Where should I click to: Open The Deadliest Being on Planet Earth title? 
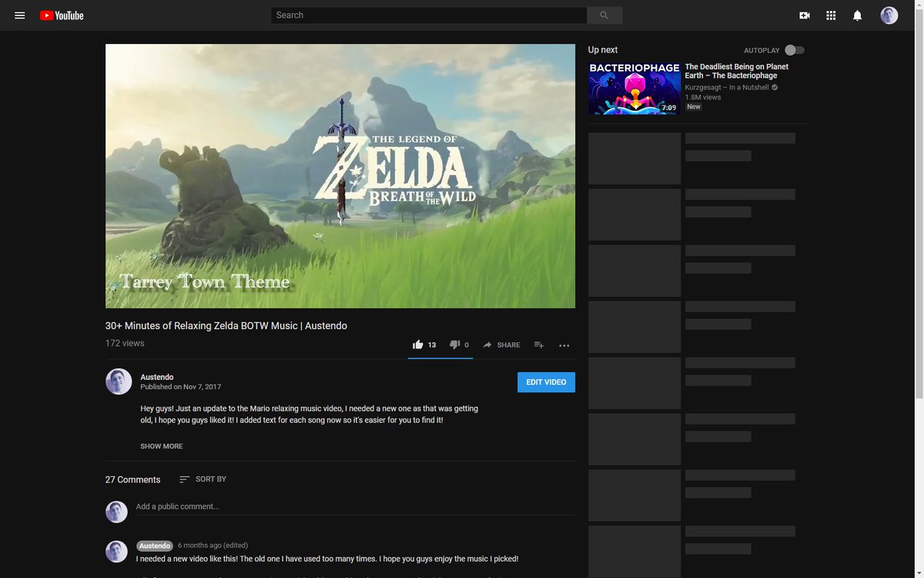[x=737, y=71]
